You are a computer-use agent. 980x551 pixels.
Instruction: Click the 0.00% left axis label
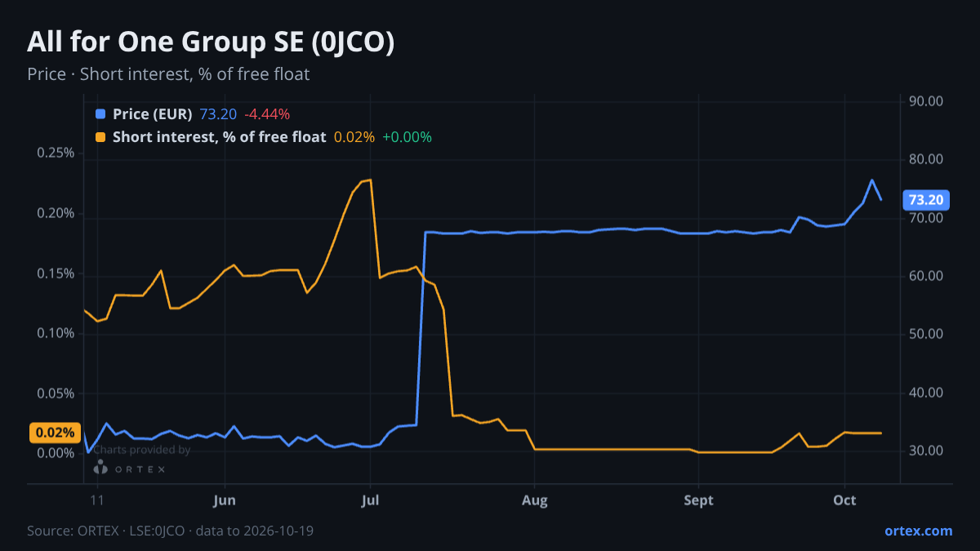point(56,453)
